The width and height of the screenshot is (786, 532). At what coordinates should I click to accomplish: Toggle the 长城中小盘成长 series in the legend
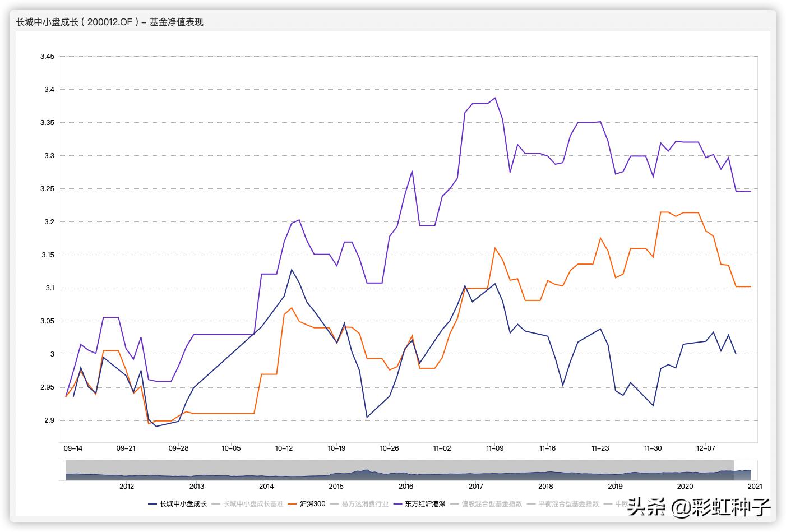[x=177, y=504]
